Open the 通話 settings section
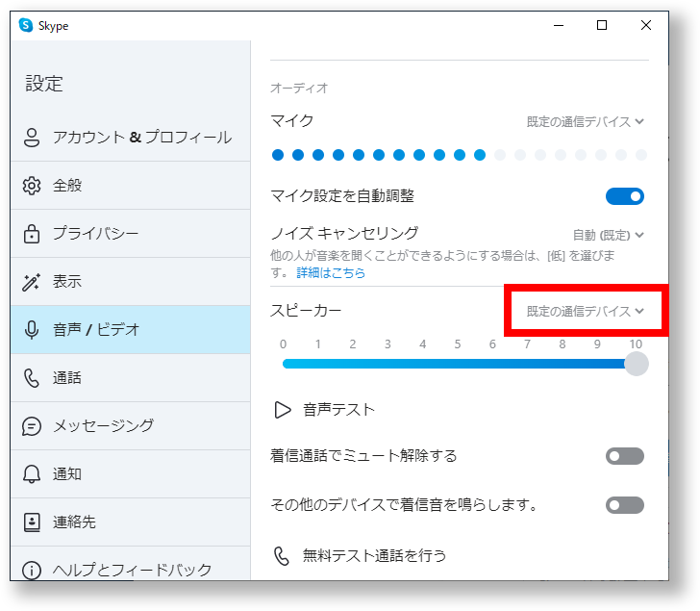This screenshot has width=700, height=611. (131, 378)
